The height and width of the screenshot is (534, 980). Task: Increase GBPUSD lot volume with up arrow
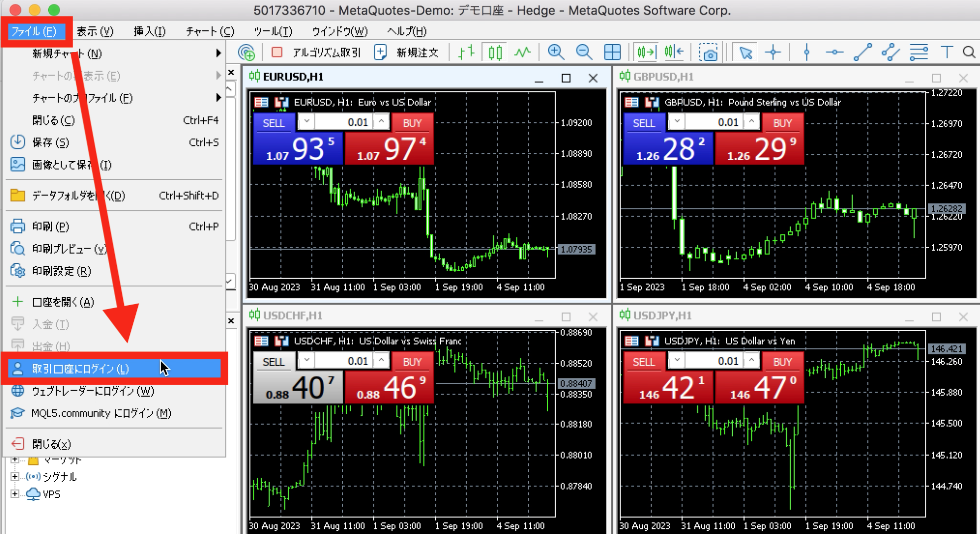click(x=752, y=121)
